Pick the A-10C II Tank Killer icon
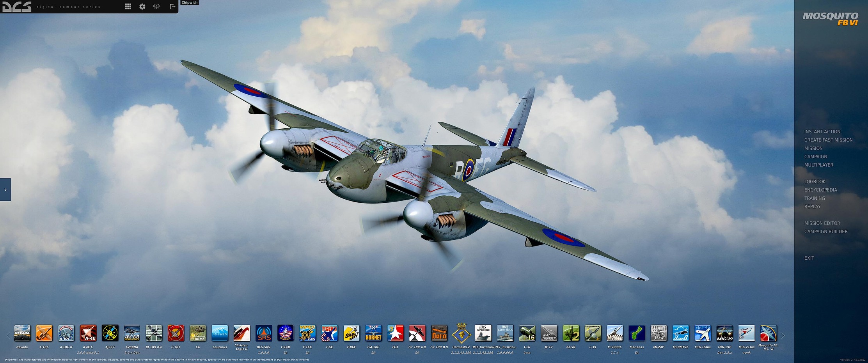Viewport: 868px width, 363px height. click(66, 333)
